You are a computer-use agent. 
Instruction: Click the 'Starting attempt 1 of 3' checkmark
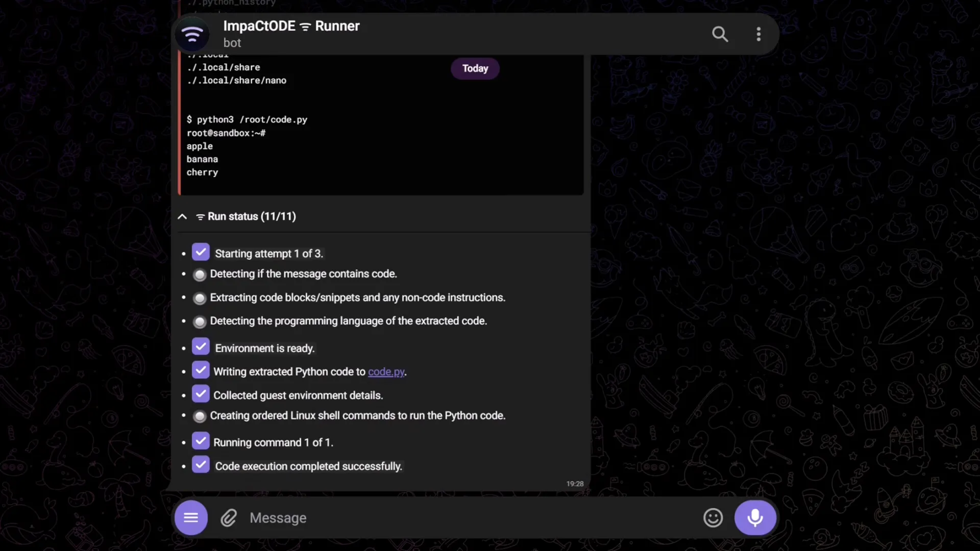click(201, 252)
